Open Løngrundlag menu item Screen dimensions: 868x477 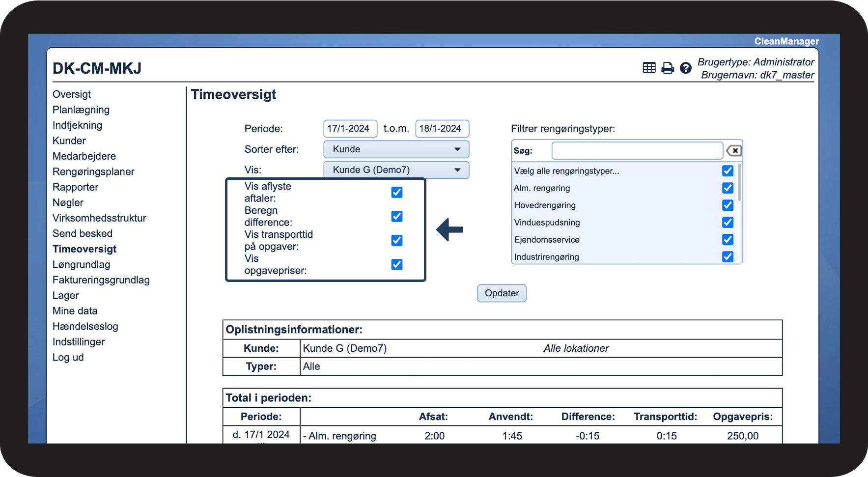[x=82, y=264]
